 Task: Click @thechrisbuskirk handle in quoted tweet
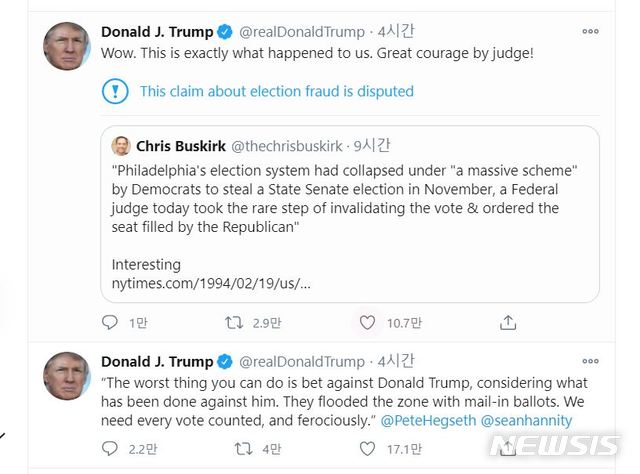[290, 146]
